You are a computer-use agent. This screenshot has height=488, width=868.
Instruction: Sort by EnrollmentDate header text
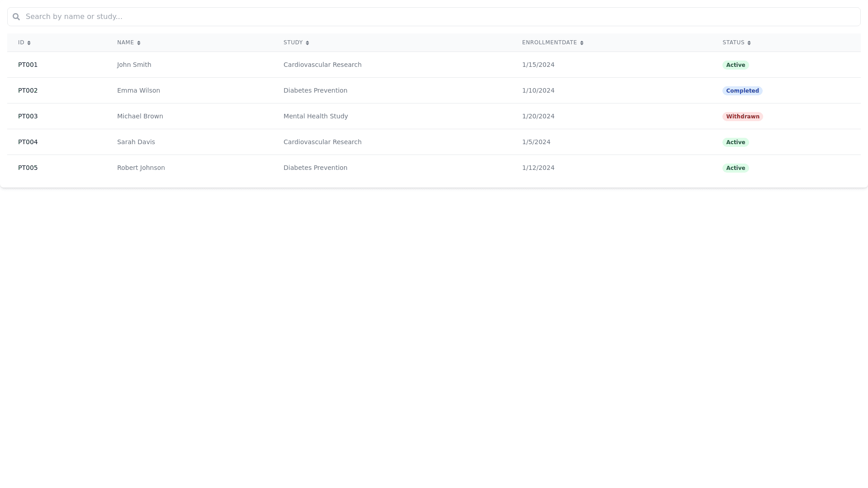[549, 42]
